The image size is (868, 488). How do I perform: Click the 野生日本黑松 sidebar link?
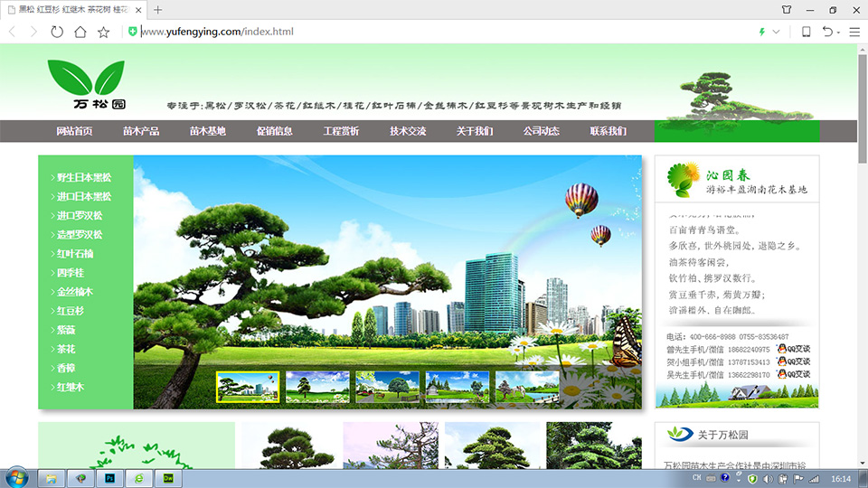[x=83, y=177]
